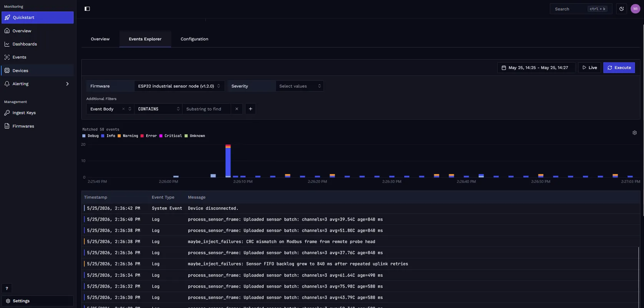Click the tall histogram bar near 2:26:10
This screenshot has height=308, width=644.
pos(228,161)
